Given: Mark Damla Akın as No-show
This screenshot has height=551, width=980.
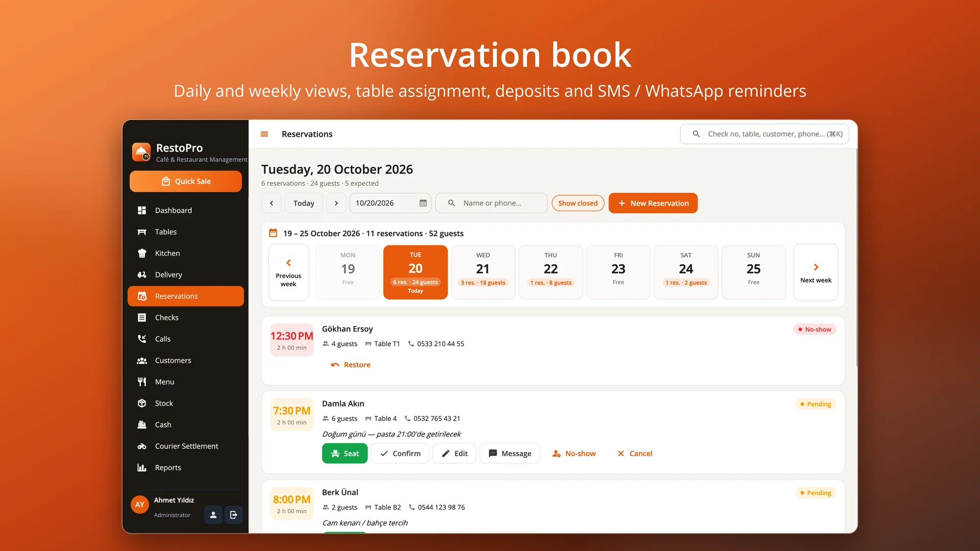Looking at the screenshot, I should click(574, 454).
